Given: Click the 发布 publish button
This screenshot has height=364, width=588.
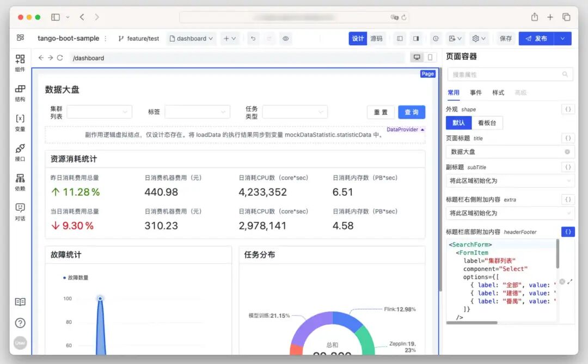Looking at the screenshot, I should pyautogui.click(x=536, y=39).
